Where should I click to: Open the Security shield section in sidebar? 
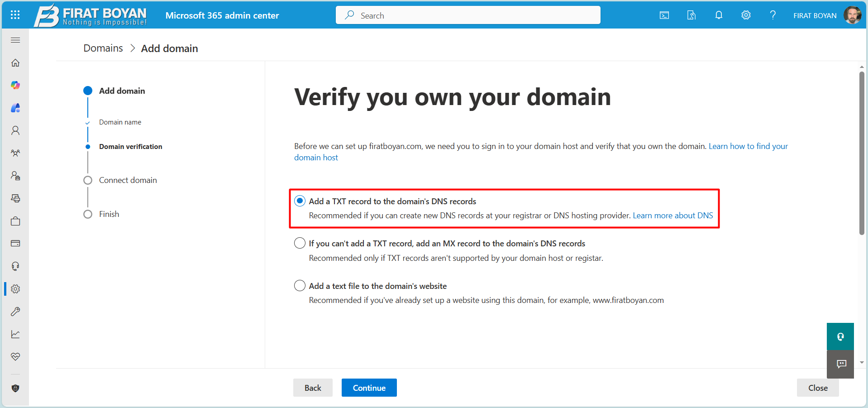[x=15, y=388]
